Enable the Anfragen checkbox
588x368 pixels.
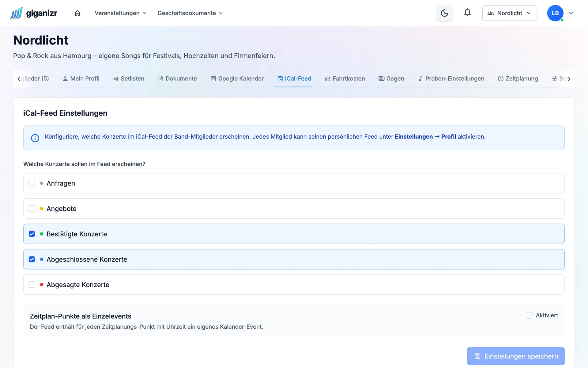(32, 183)
